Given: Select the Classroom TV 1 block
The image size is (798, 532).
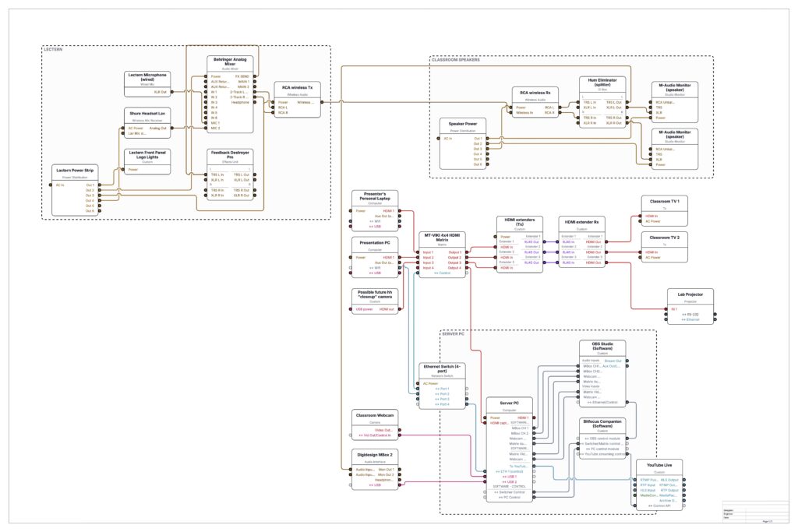Looking at the screenshot, I should [665, 211].
